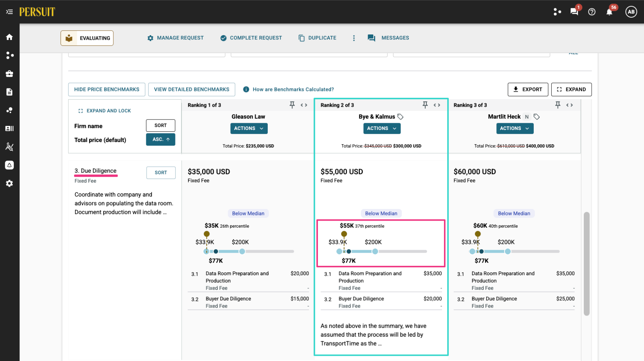Open the briefcase icon in sidebar

[9, 74]
